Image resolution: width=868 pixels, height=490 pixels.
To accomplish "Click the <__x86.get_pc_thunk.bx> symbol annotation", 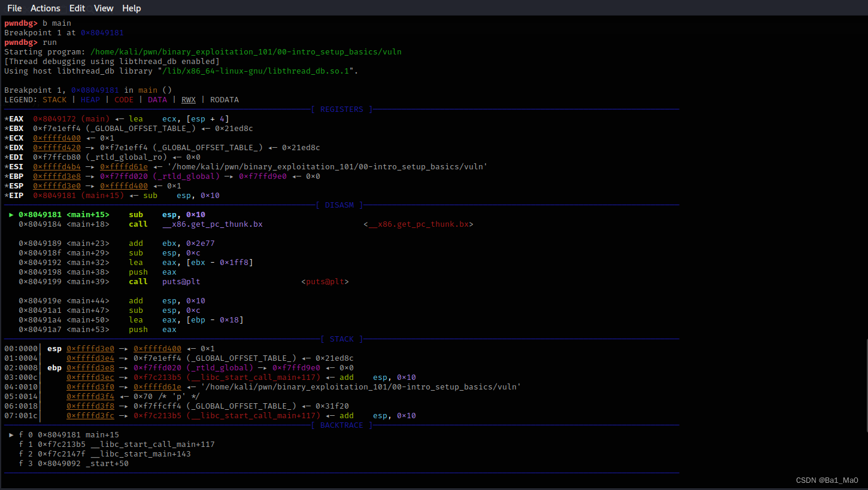I will [x=418, y=224].
